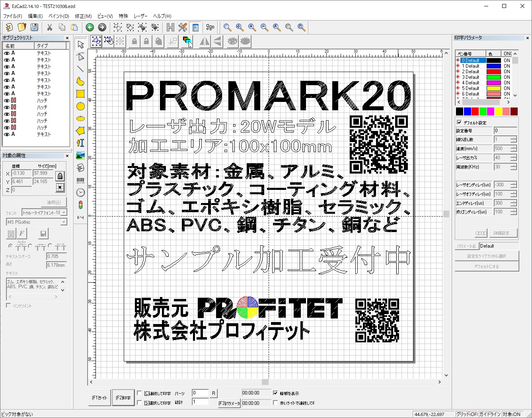Select the text tool
The height and width of the screenshot is (418, 532).
tap(80, 143)
